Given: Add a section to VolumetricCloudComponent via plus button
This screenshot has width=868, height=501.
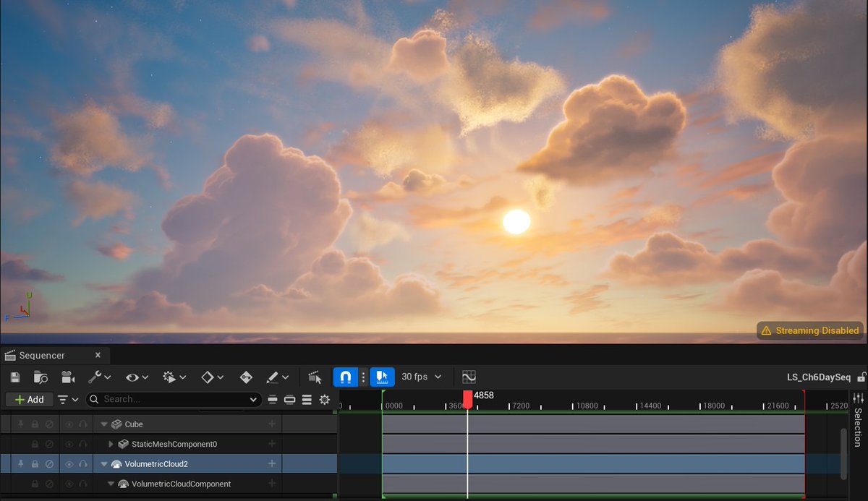Looking at the screenshot, I should [271, 484].
